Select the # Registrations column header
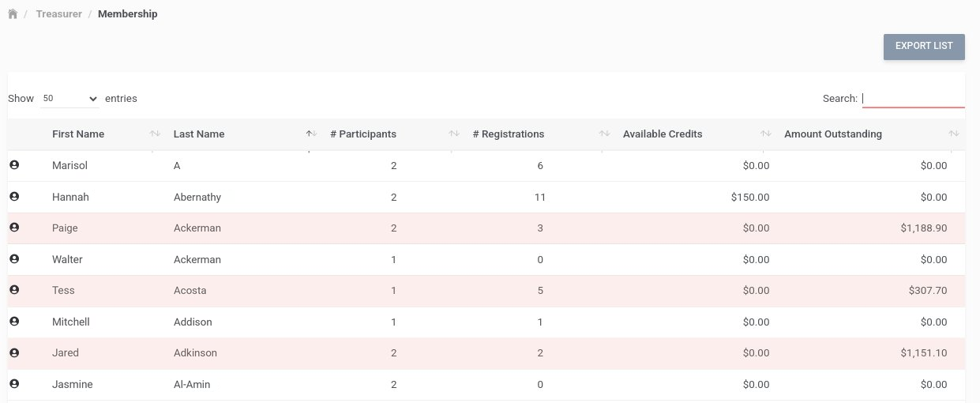Image resolution: width=980 pixels, height=403 pixels. point(509,134)
